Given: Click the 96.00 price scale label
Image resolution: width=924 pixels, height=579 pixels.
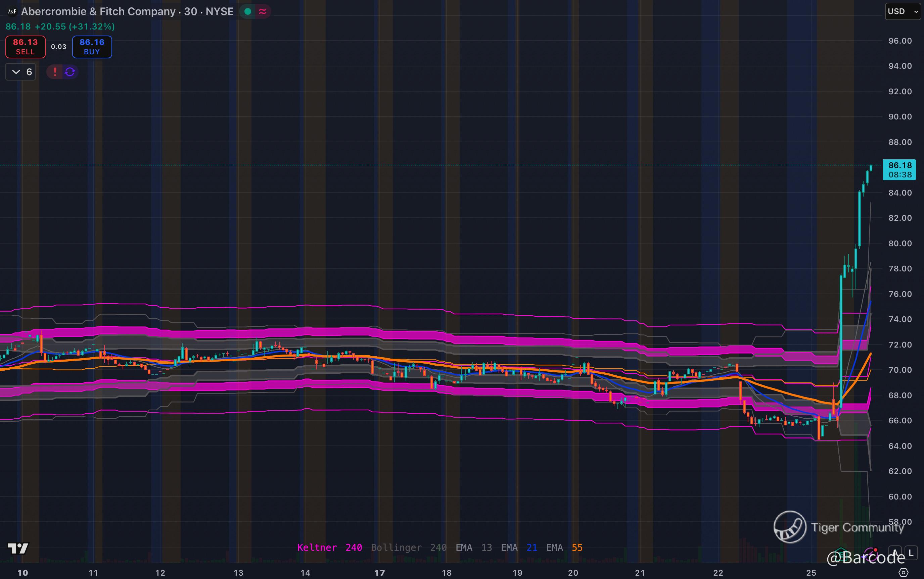Looking at the screenshot, I should point(900,41).
